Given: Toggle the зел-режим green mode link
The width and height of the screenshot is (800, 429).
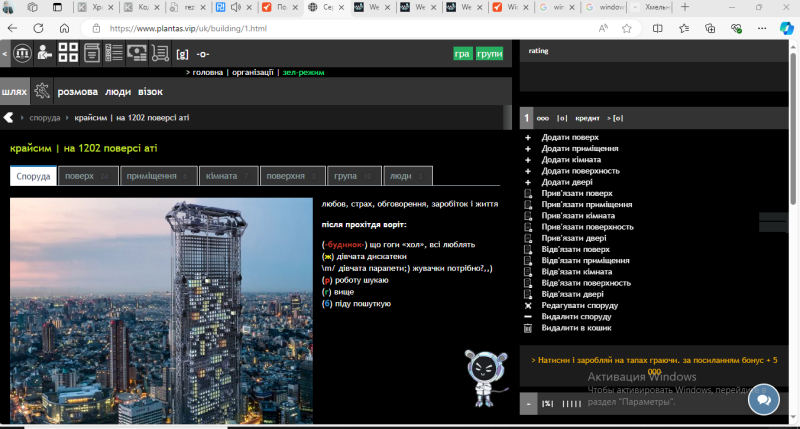Looking at the screenshot, I should [x=303, y=72].
